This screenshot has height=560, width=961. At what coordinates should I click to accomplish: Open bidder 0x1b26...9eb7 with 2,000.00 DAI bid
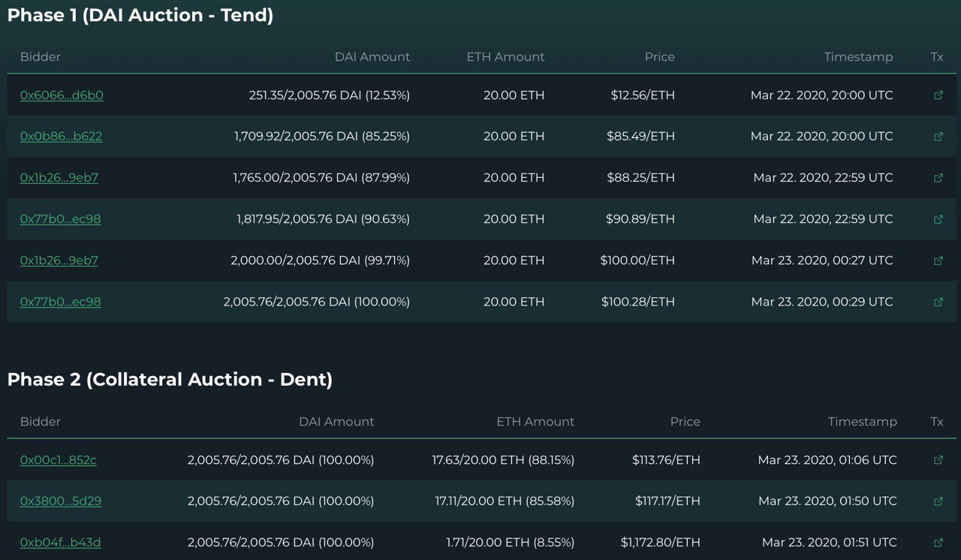click(x=59, y=260)
